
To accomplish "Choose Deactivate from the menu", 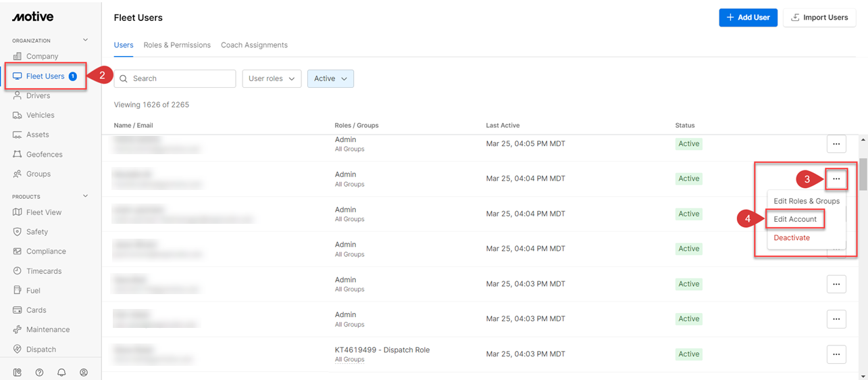I will coord(792,238).
